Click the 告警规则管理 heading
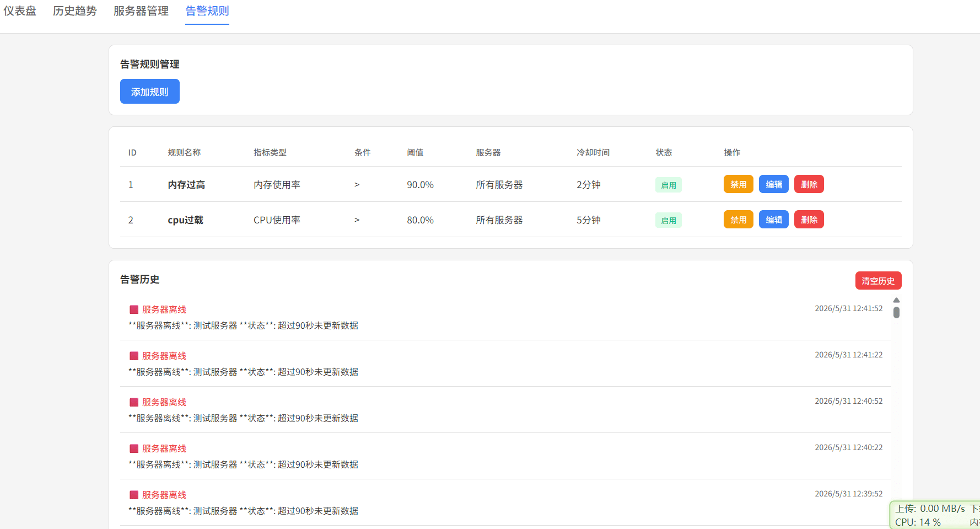The width and height of the screenshot is (980, 529). point(150,65)
